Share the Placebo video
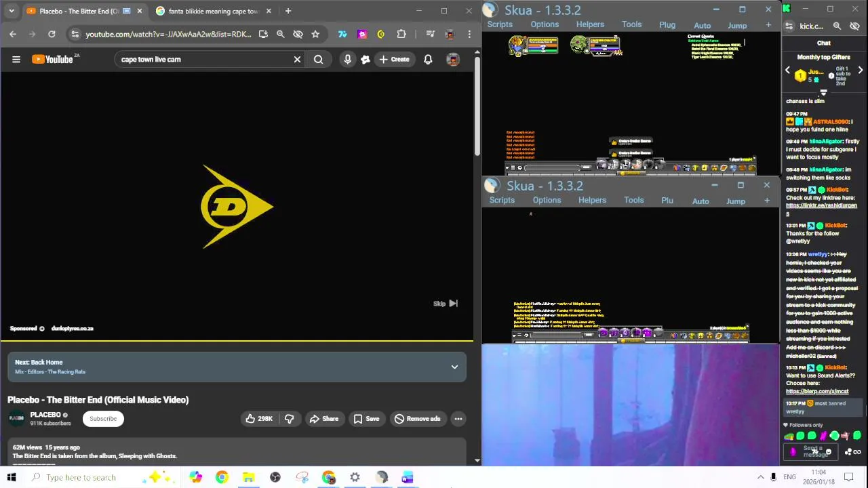This screenshot has width=868, height=488. (323, 419)
